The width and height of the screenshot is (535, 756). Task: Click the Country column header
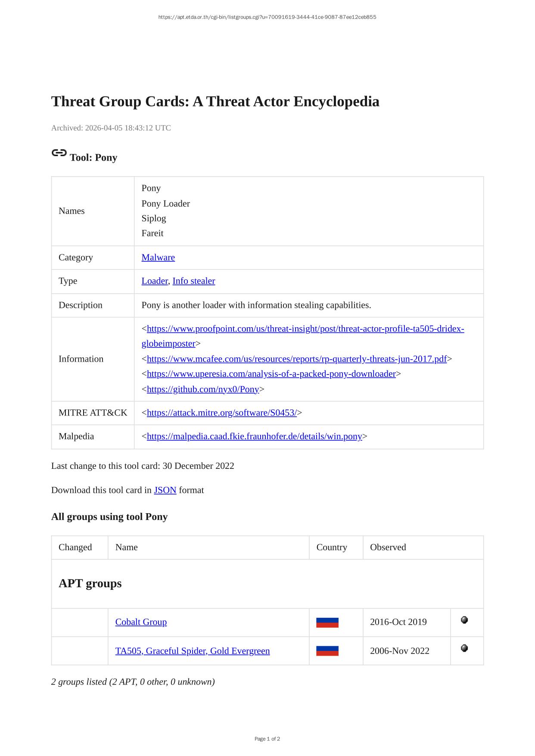pos(331,547)
